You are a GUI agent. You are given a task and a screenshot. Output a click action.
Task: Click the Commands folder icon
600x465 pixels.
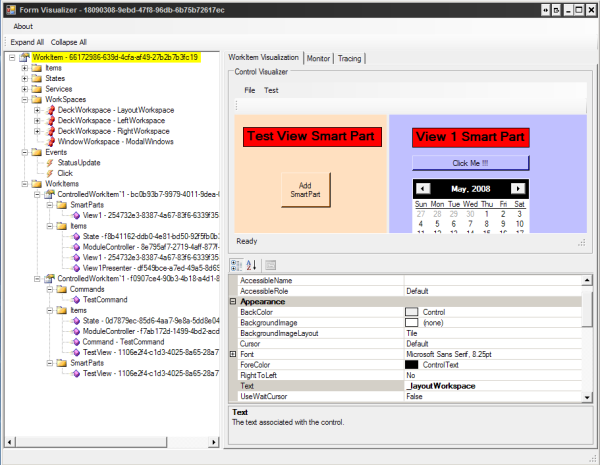[x=62, y=289]
